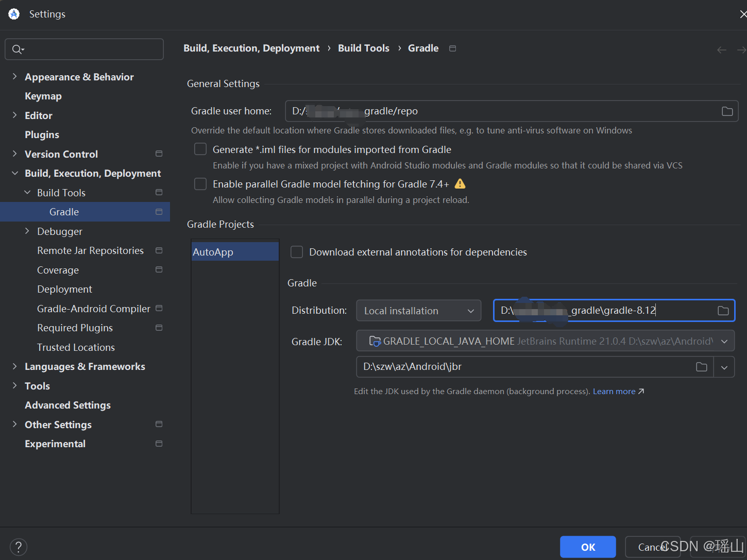Click Build, Execution, Deployment breadcrumb

pos(251,48)
